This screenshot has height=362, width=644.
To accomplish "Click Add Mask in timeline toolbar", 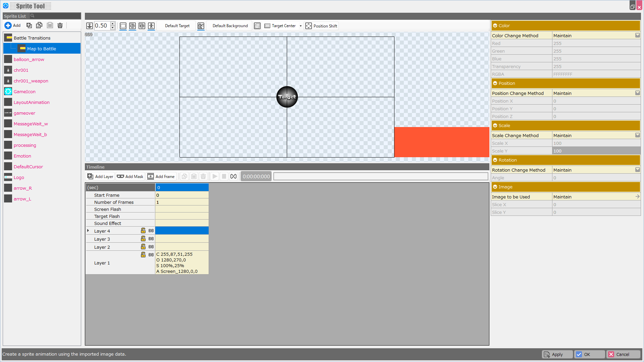I will point(130,176).
